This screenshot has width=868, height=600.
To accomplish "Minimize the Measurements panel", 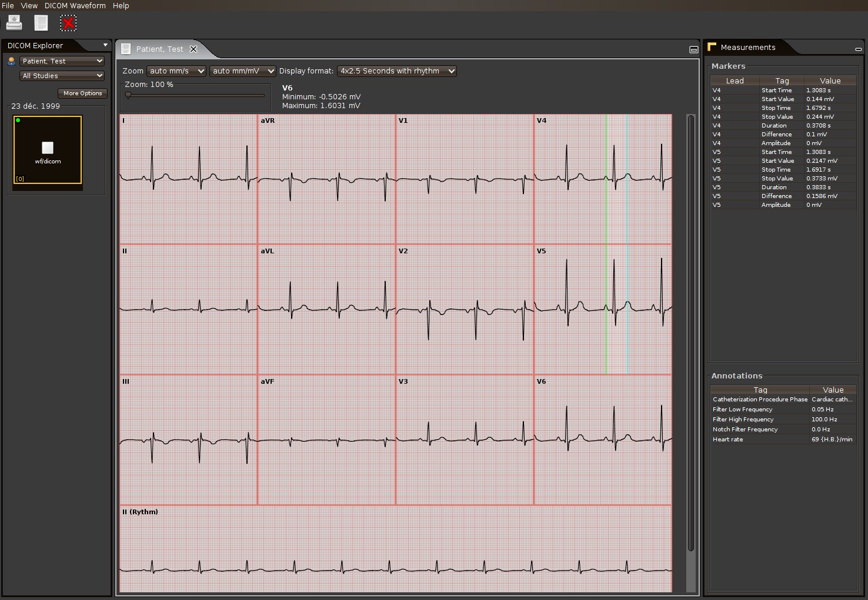I will 858,49.
